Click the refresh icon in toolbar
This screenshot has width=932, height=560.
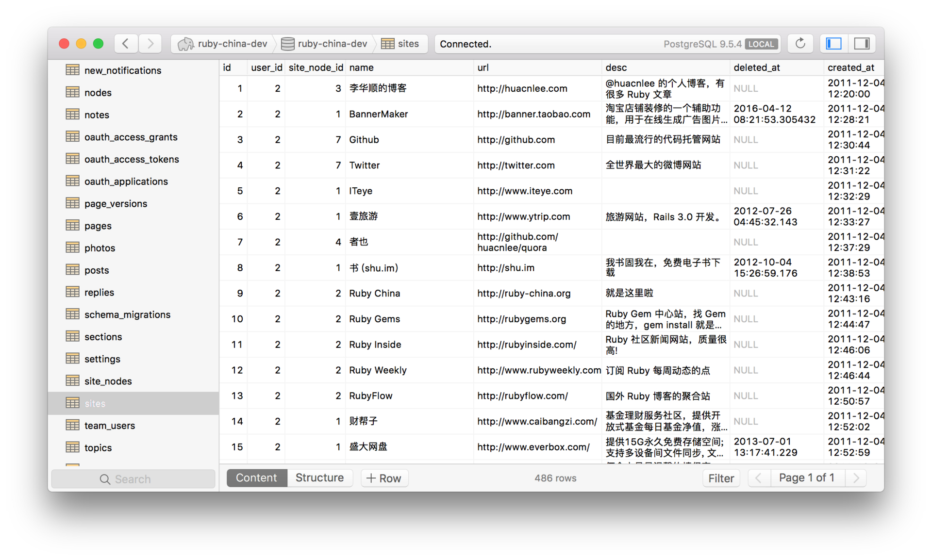pos(800,44)
